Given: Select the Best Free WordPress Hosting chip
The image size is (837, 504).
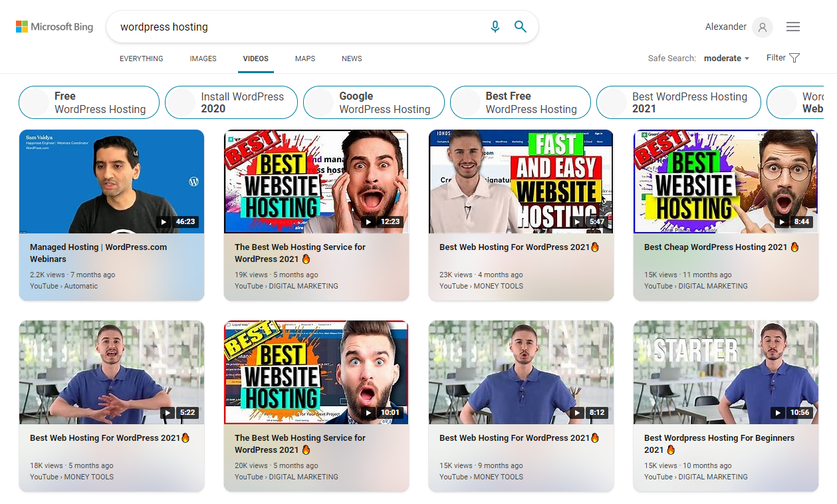Looking at the screenshot, I should (x=521, y=102).
